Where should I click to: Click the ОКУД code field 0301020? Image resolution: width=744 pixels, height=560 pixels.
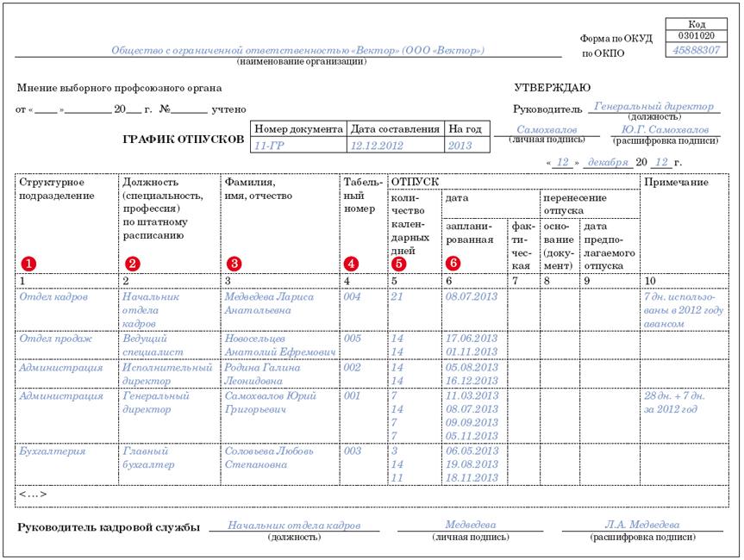point(696,37)
